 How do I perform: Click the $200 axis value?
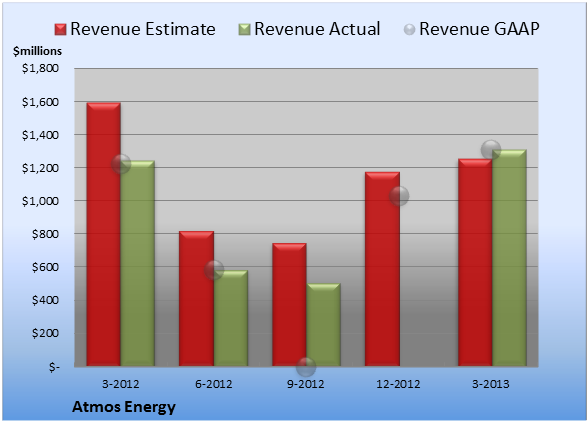(45, 333)
